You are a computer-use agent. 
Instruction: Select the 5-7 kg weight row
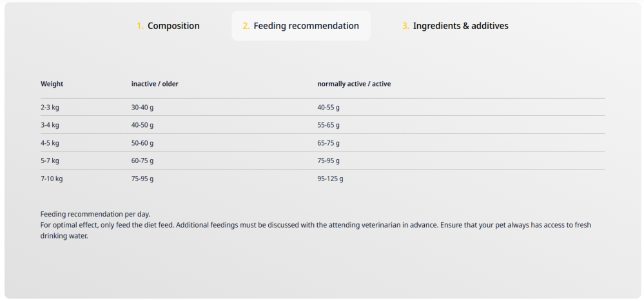(x=50, y=160)
